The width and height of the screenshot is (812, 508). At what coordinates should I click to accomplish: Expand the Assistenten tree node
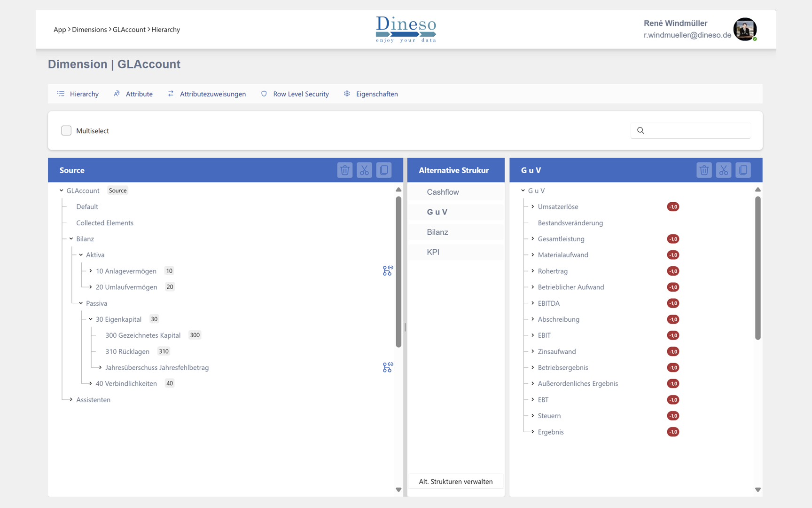point(71,400)
